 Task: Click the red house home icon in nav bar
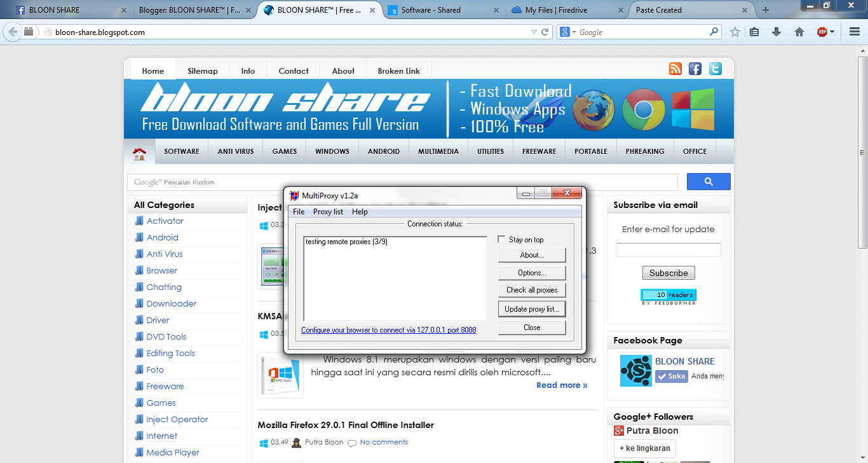(x=140, y=153)
